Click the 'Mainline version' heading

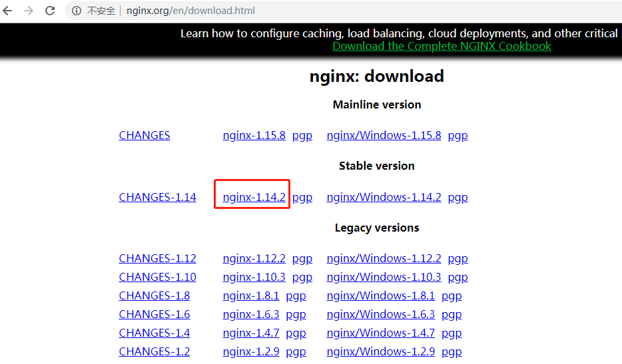[377, 104]
